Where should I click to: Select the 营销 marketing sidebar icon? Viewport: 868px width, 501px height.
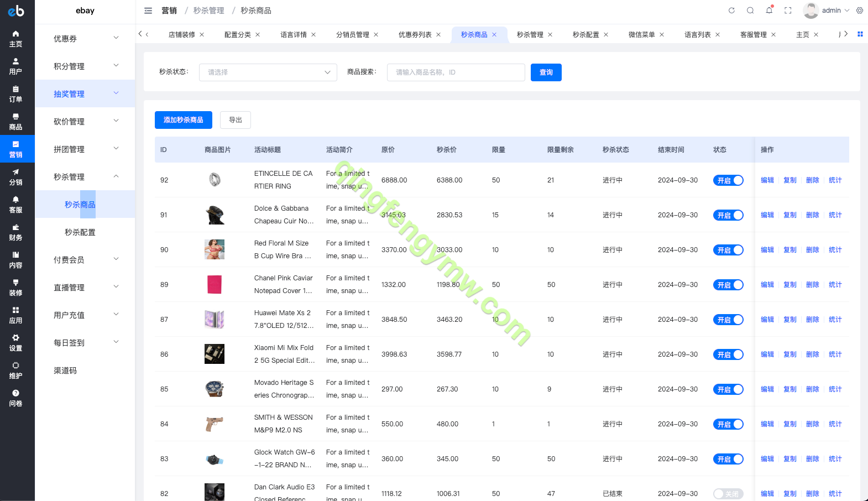16,149
